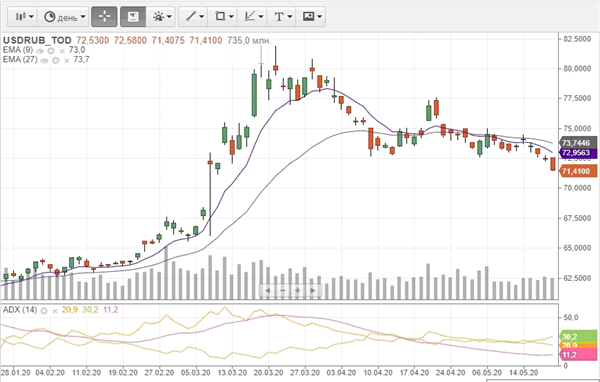Viewport: 600px width, 382px height.
Task: Click the 62,5000 price axis label
Action: point(577,278)
